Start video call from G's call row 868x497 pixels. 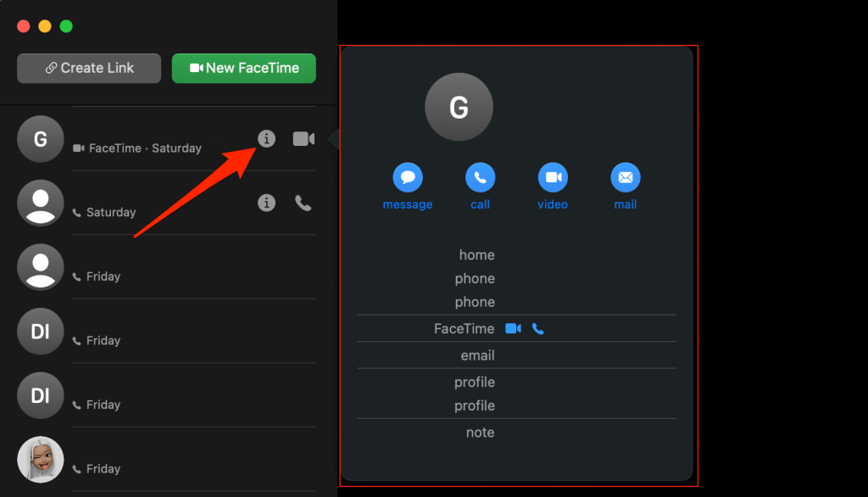point(303,138)
